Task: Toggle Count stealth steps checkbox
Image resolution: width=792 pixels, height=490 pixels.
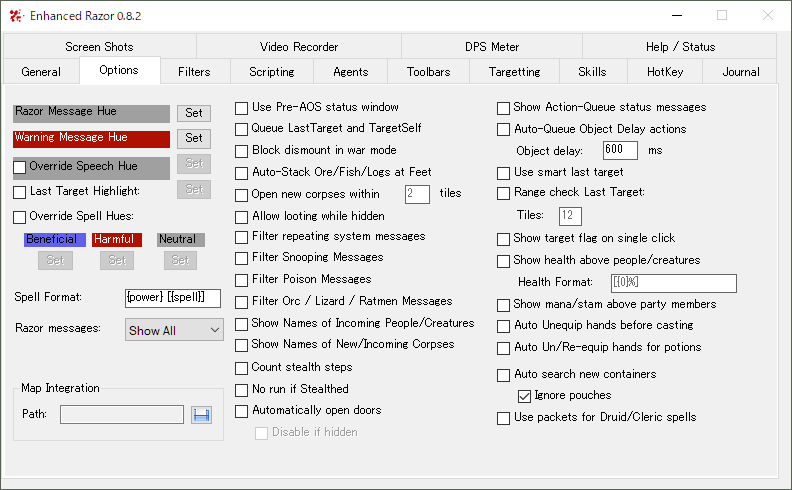Action: coord(242,368)
